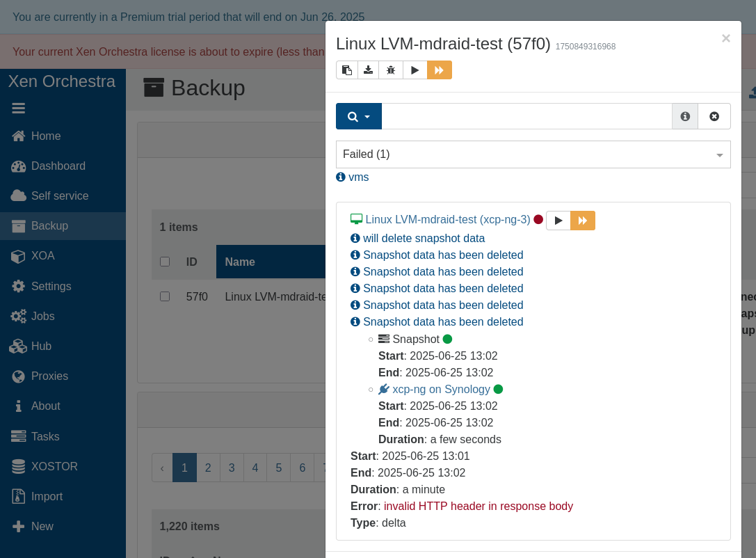Viewport: 756px width, 558px height.
Task: Report a bug for this log
Action: [391, 70]
